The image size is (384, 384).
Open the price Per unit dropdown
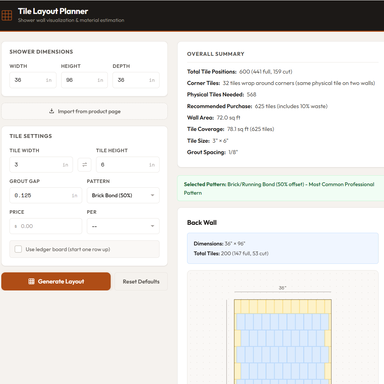123,226
